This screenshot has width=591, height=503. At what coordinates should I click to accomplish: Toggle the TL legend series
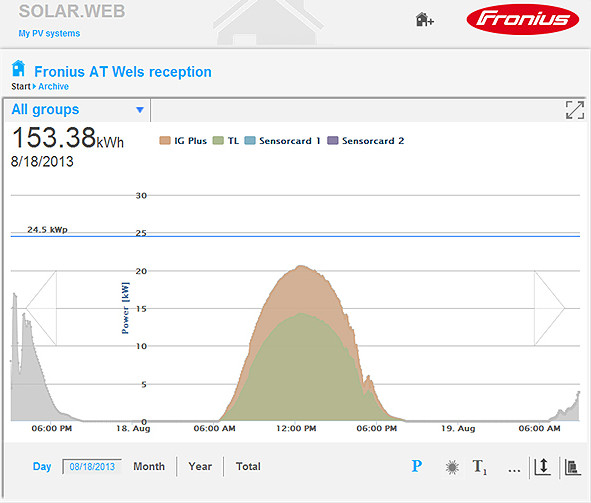tap(226, 141)
